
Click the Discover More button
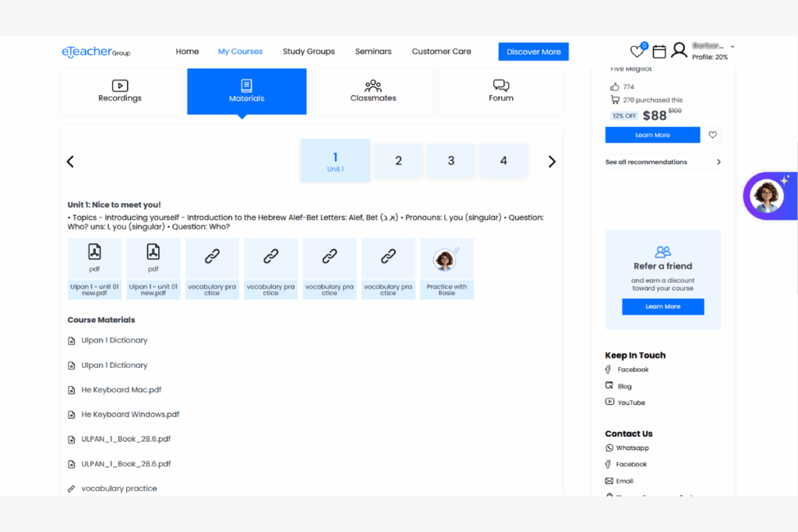(x=533, y=51)
